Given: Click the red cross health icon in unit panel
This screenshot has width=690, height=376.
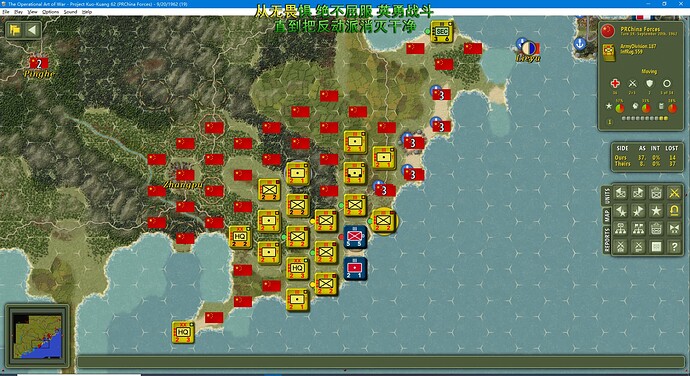Looking at the screenshot, I should pos(615,83).
